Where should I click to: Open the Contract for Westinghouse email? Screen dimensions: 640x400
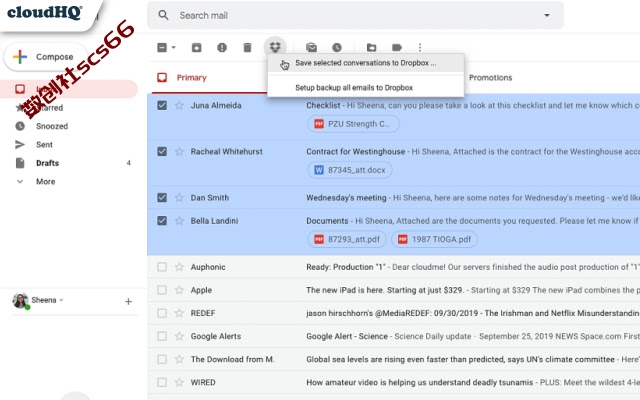pyautogui.click(x=356, y=151)
